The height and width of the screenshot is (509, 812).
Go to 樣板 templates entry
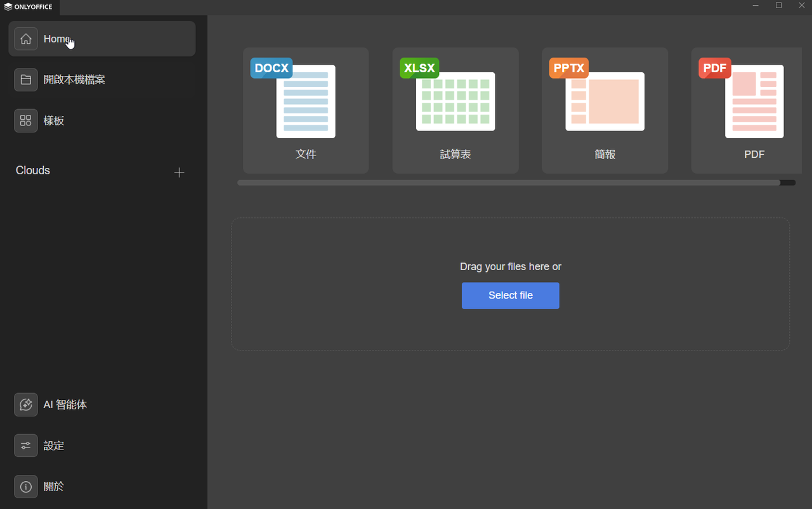pyautogui.click(x=54, y=120)
